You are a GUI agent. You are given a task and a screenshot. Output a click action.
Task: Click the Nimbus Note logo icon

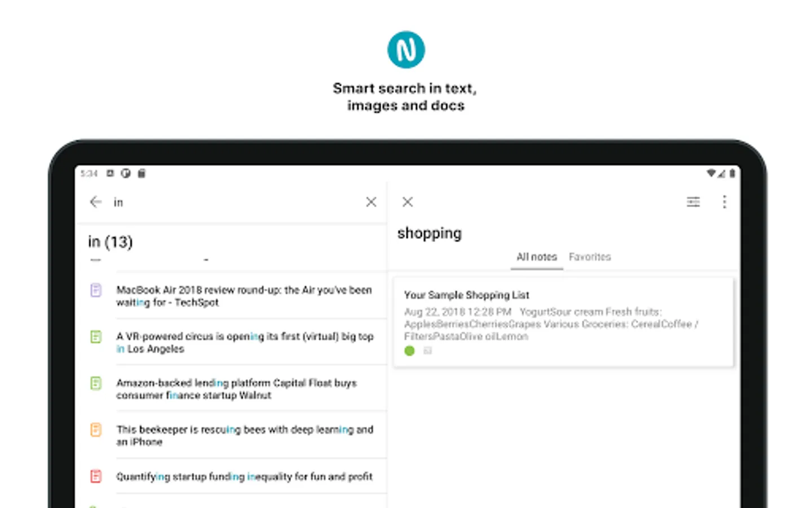[406, 50]
